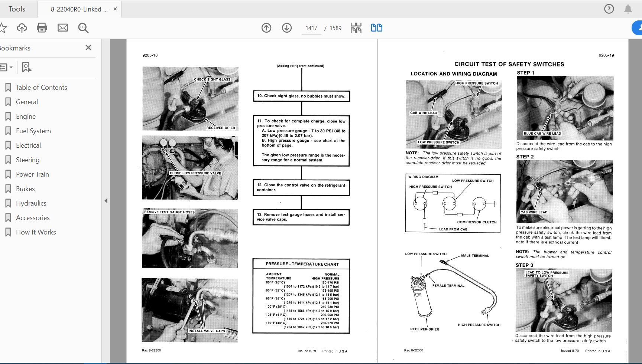Switch to the 8-22040R0-Linked document tab

tap(79, 9)
